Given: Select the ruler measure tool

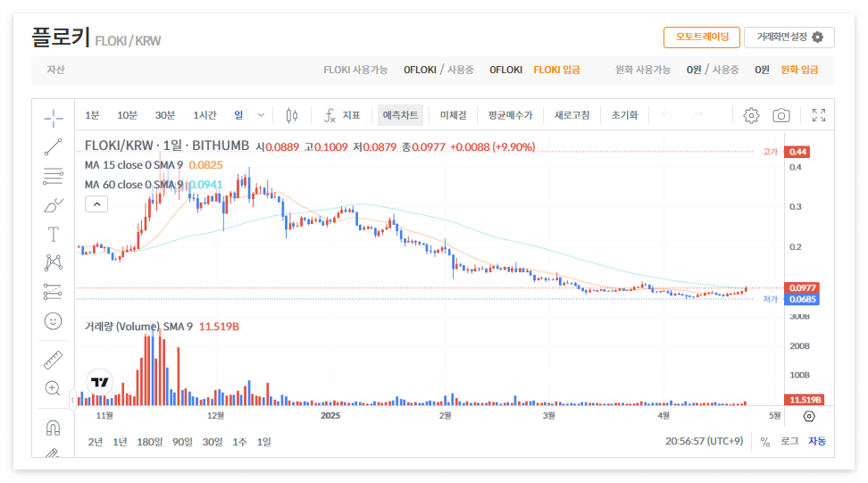Looking at the screenshot, I should tap(54, 360).
